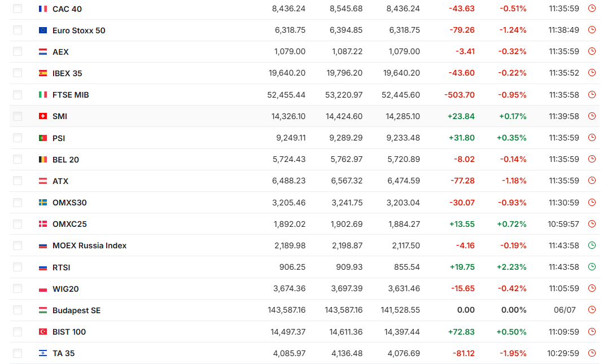
Task: Go to the BEL 20 index link
Action: coord(65,160)
